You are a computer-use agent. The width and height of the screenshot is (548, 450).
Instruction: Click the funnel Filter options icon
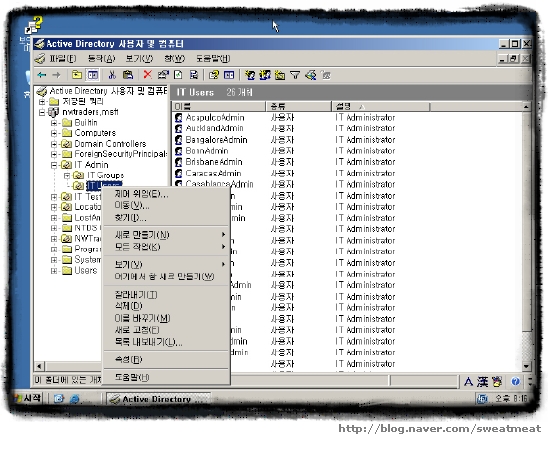(x=295, y=75)
